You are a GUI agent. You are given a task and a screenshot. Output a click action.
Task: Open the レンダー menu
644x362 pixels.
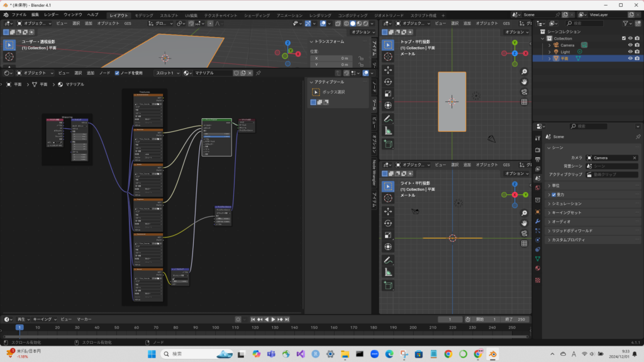coord(51,14)
